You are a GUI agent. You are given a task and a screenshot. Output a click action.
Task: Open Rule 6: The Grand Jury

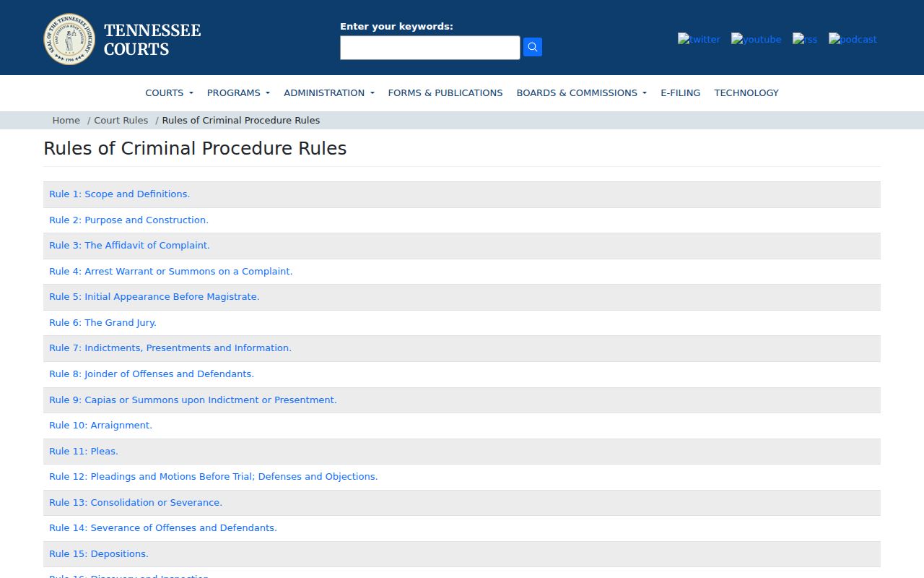103,323
